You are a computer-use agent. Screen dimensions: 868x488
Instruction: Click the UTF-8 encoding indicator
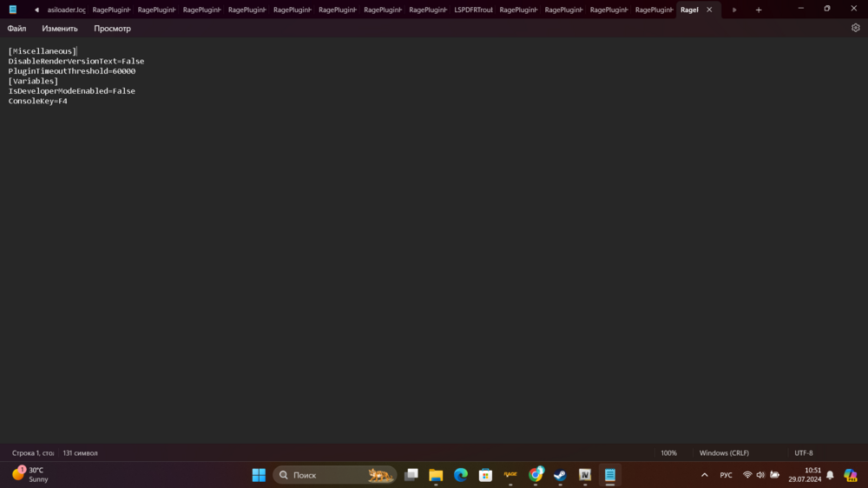[804, 452]
